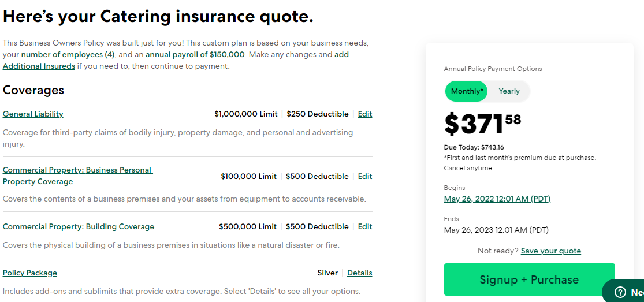Edit Business Personal Property Coverage limits
This screenshot has width=644, height=302.
coord(365,177)
